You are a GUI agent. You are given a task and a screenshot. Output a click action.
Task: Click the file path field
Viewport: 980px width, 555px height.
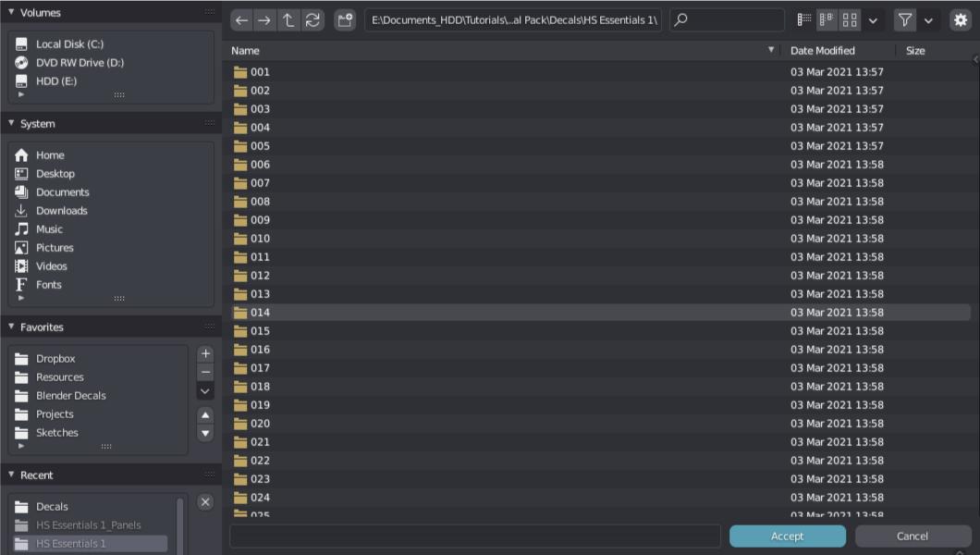pos(513,20)
